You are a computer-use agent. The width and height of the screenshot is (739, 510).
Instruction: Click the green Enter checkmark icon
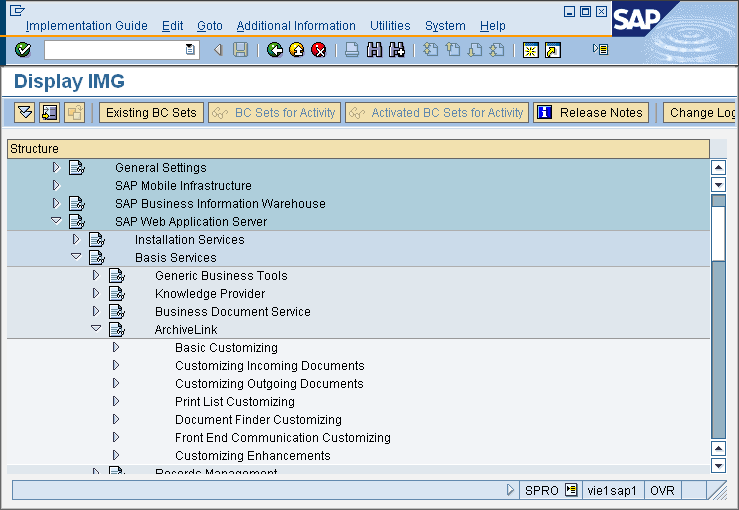[23, 50]
